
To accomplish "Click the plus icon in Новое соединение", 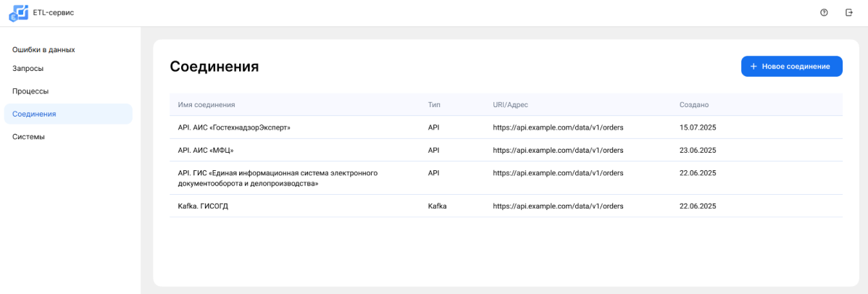I will (x=754, y=67).
